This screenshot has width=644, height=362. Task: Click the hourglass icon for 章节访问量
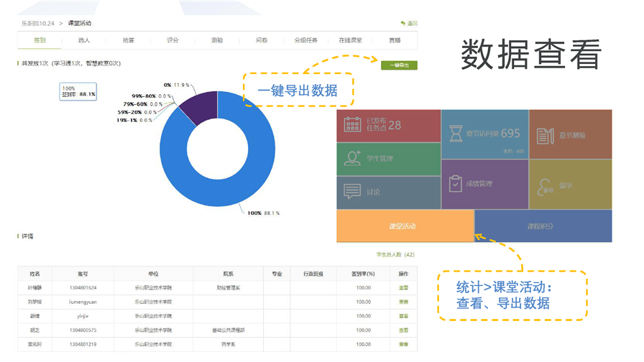tap(457, 133)
